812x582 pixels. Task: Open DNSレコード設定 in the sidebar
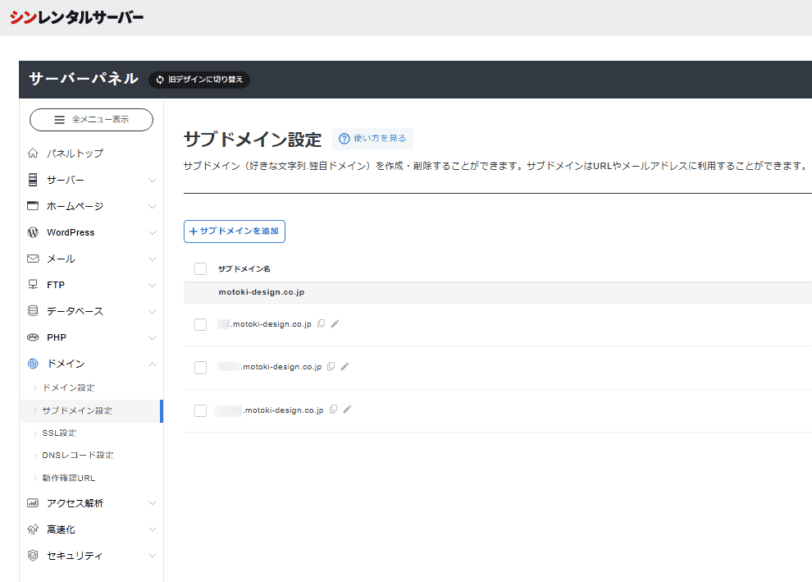point(77,455)
